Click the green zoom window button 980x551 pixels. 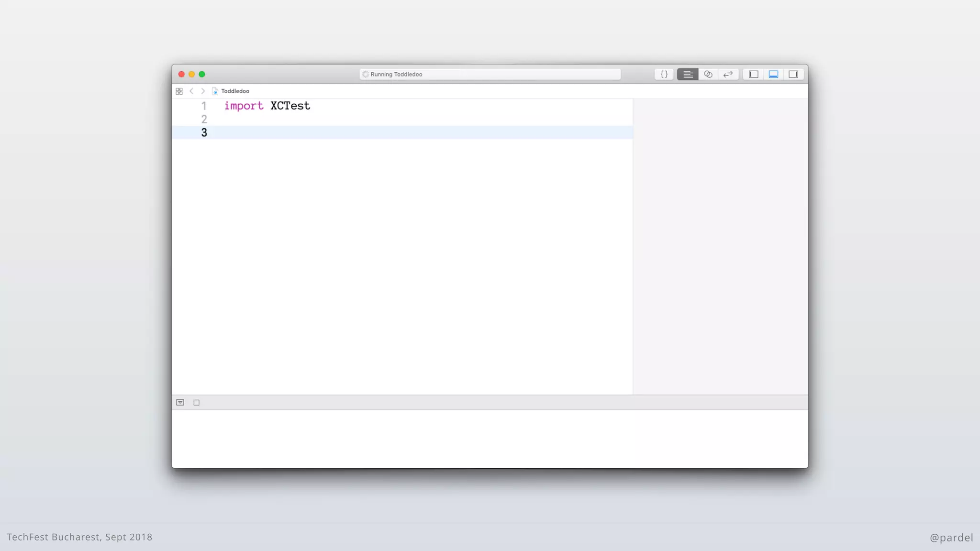[202, 74]
